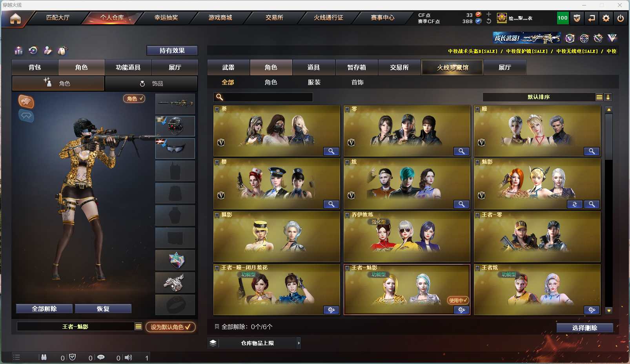Image resolution: width=630 pixels, height=364 pixels.
Task: Select the mouse icon above inventory tabs
Action: coord(62,51)
